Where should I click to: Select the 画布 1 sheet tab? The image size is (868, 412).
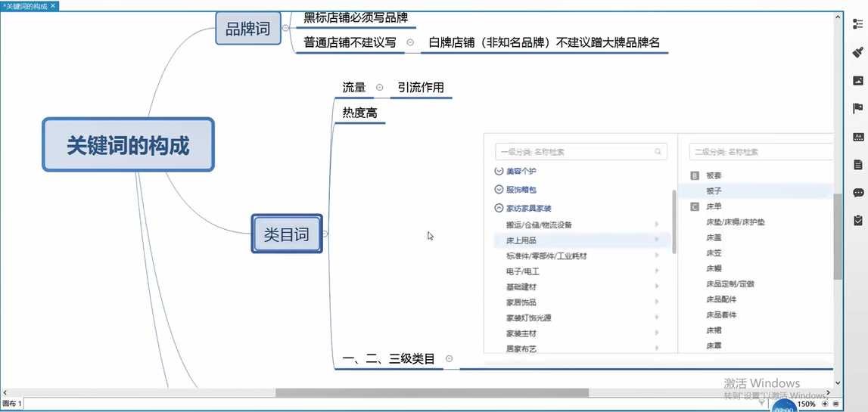tap(12, 404)
